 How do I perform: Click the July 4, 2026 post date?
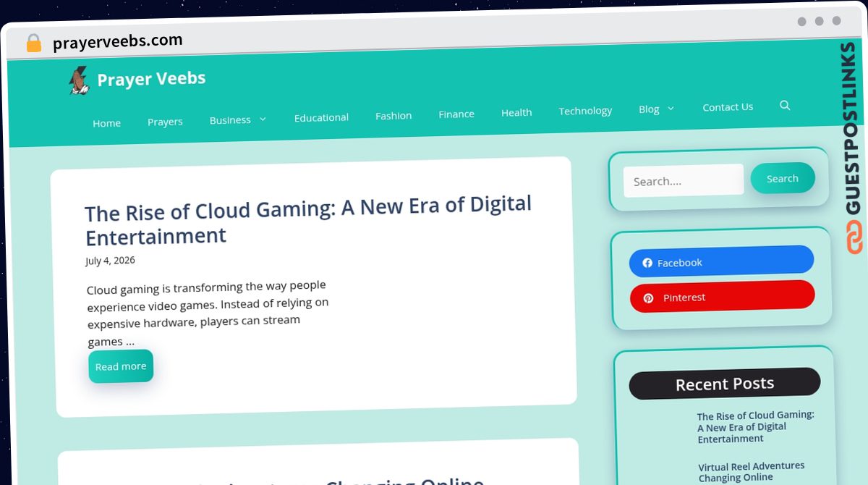[x=110, y=261]
